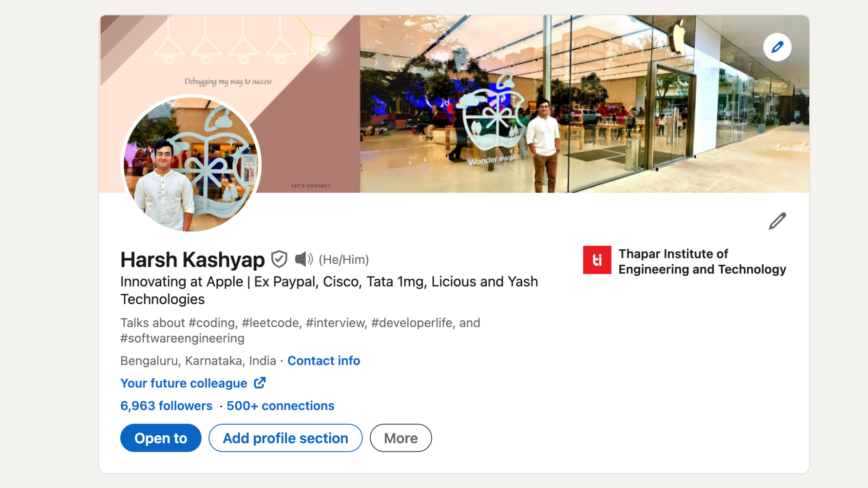Open the profile photo of Harsh Kashyap
Screen dimensions: 868x488
point(190,164)
